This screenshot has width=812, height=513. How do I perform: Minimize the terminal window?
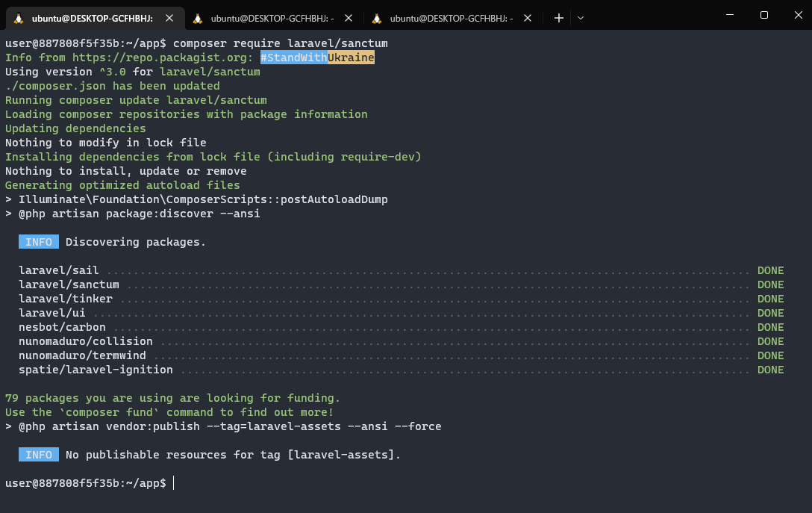pos(730,15)
